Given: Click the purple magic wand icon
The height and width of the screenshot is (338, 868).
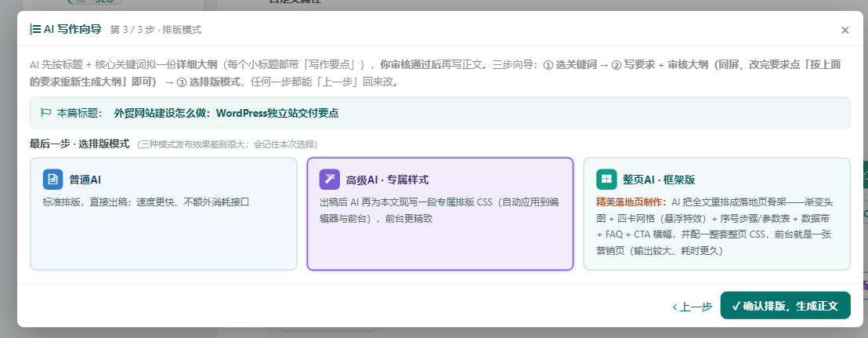Looking at the screenshot, I should point(329,180).
